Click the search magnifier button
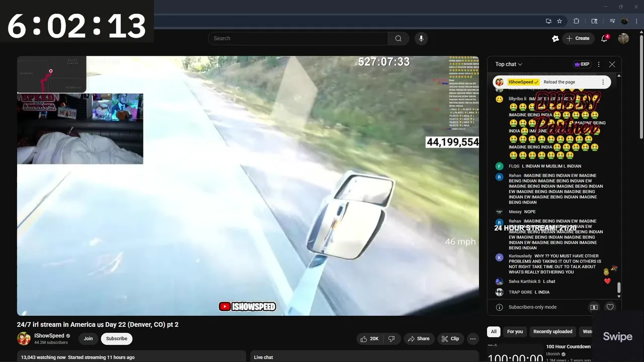The width and height of the screenshot is (644, 362). coord(398,38)
